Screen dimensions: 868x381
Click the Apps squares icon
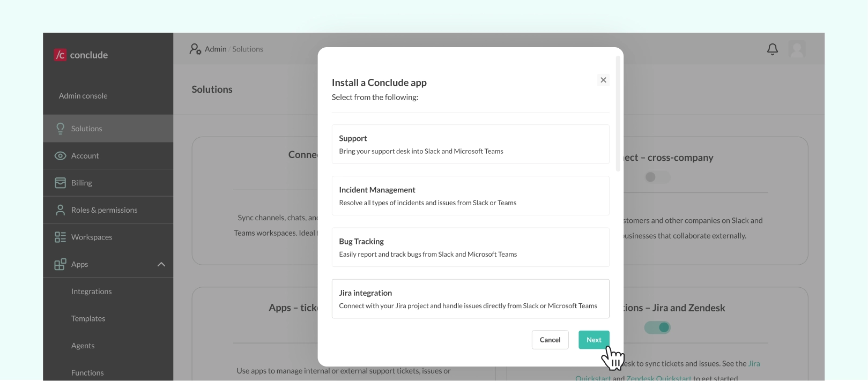[60, 264]
